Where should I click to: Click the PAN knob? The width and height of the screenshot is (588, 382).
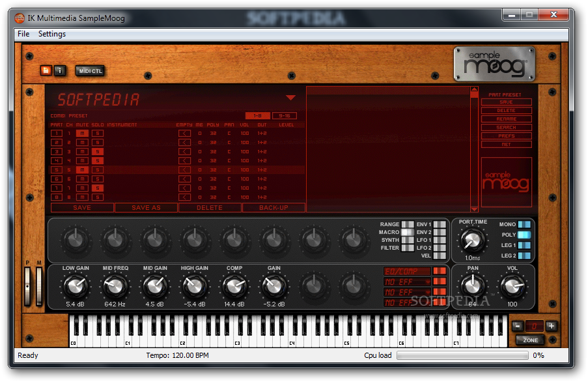coord(473,286)
